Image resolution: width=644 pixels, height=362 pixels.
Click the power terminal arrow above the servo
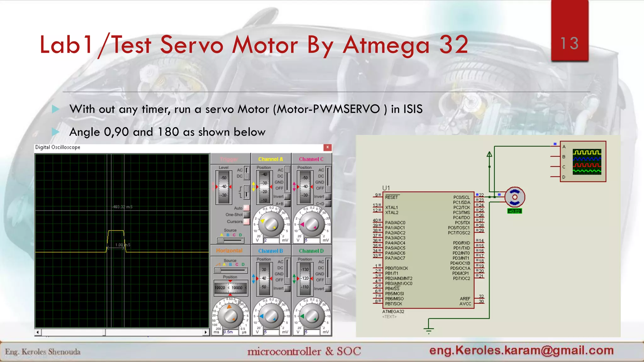click(489, 154)
